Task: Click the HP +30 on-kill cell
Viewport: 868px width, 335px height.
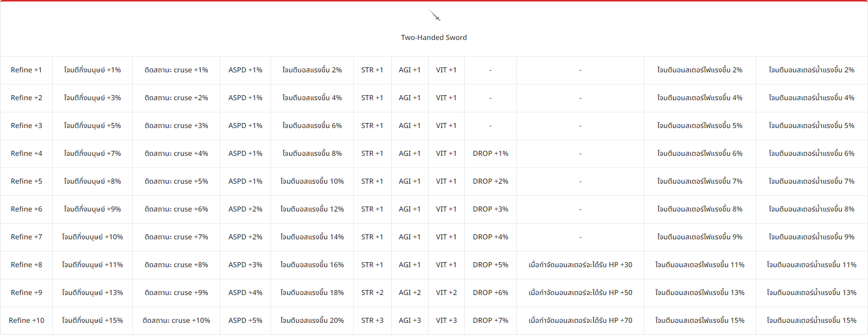Action: point(580,265)
